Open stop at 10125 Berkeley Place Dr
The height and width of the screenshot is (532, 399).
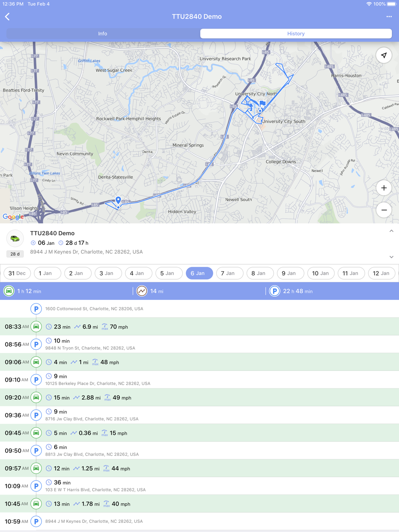[199, 380]
